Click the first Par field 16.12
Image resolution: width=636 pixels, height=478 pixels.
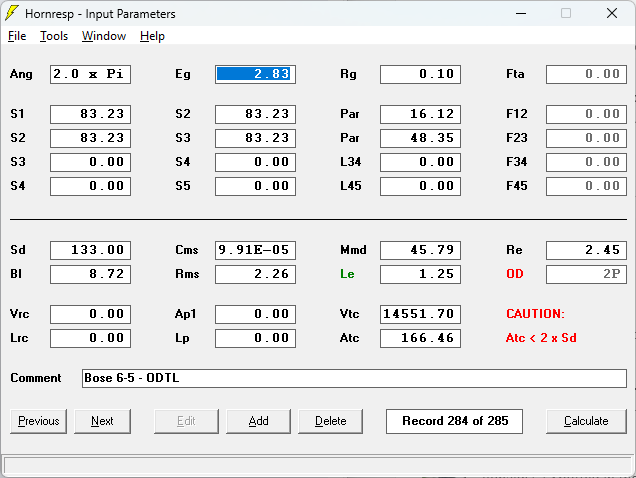pos(420,114)
